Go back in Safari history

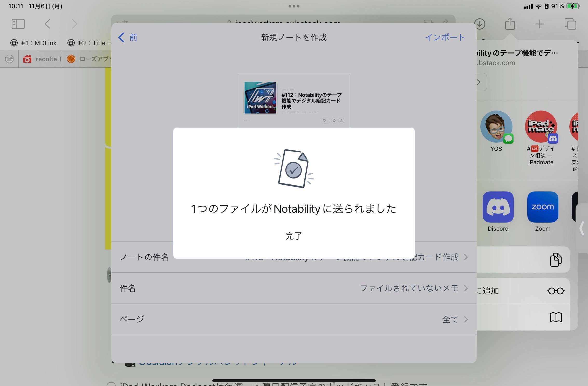(47, 24)
